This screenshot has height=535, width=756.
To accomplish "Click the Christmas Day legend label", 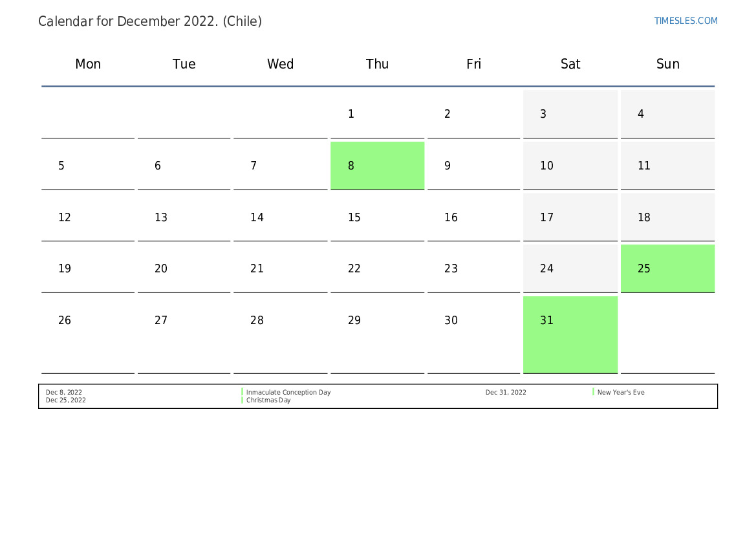I will click(x=268, y=400).
